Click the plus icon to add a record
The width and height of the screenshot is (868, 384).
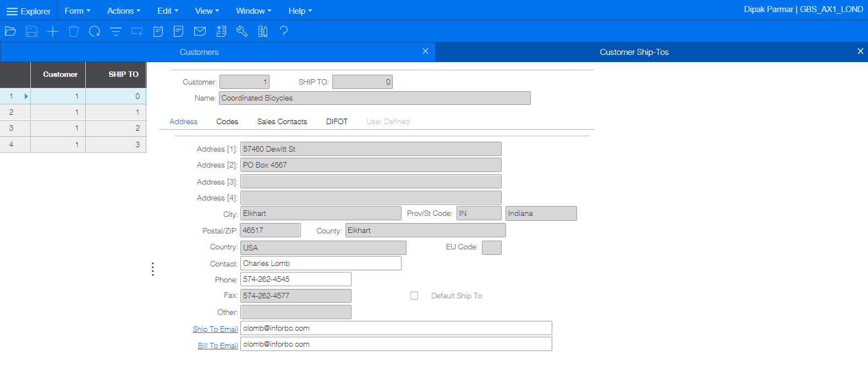pos(53,31)
